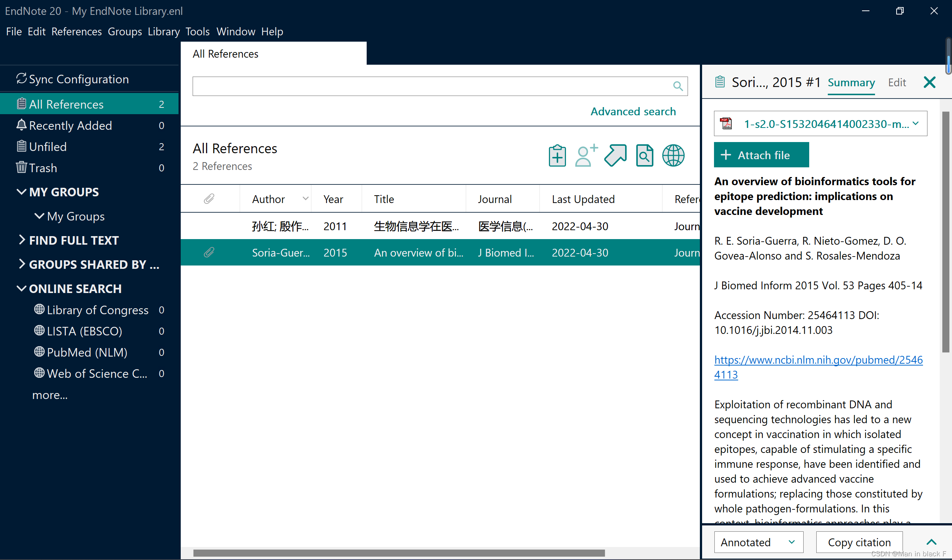This screenshot has height=560, width=952.
Task: Open the Tools menu
Action: [197, 31]
